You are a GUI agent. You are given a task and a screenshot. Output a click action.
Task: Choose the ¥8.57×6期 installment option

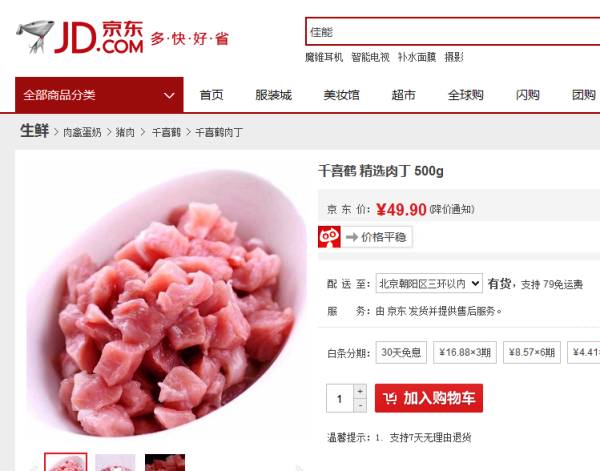[532, 352]
